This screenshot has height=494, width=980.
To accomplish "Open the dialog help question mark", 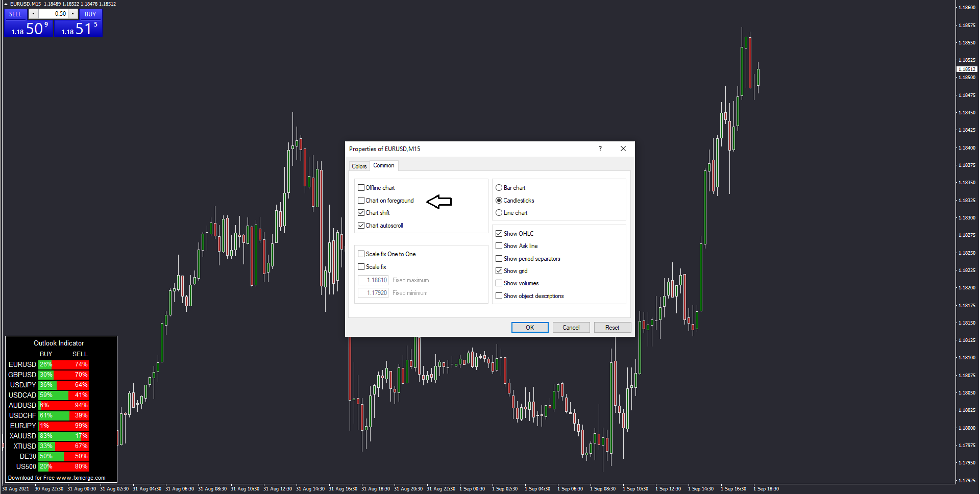I will coord(600,149).
